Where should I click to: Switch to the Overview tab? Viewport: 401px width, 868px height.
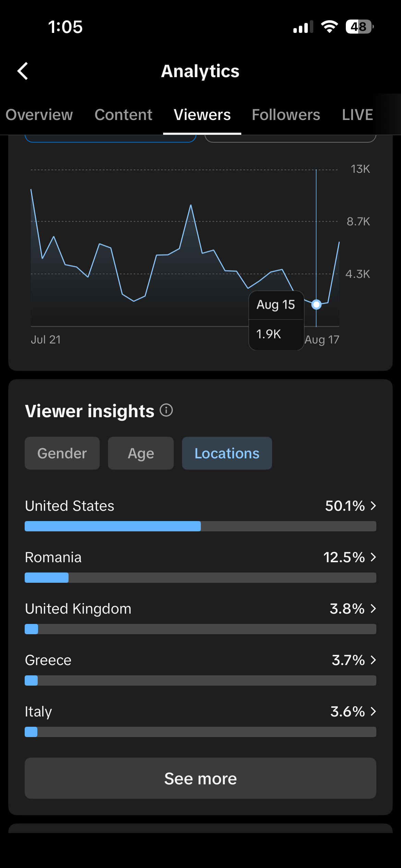tap(39, 115)
